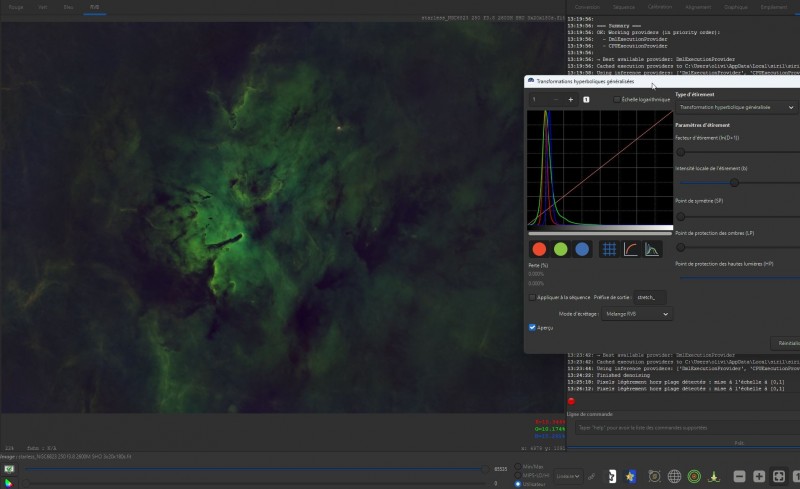Switch to the Vert channel tab
This screenshot has height=489, width=800.
43,7
